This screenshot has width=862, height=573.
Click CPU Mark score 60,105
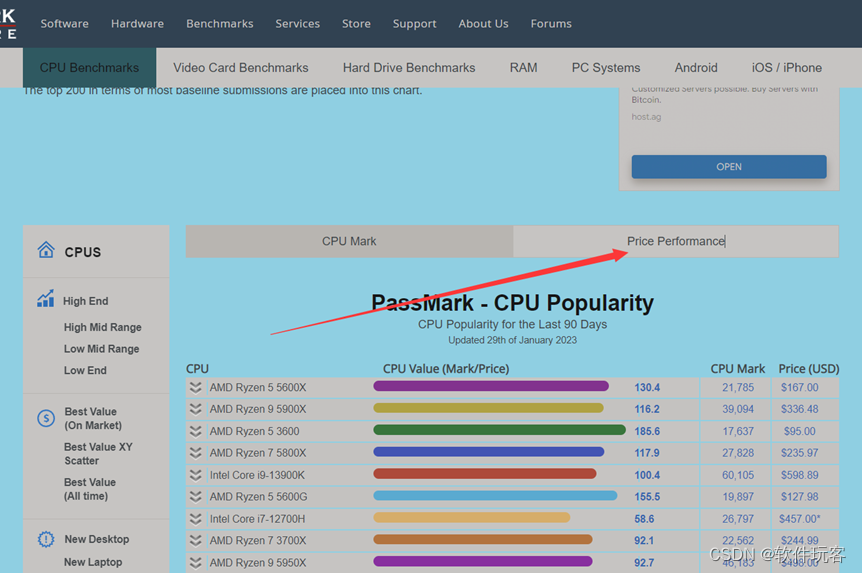coord(738,475)
